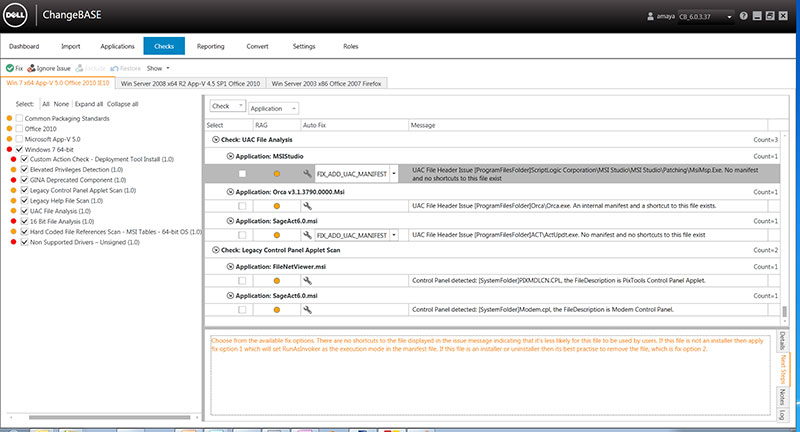800x432 pixels.
Task: Open the Notes side tab
Action: click(782, 396)
